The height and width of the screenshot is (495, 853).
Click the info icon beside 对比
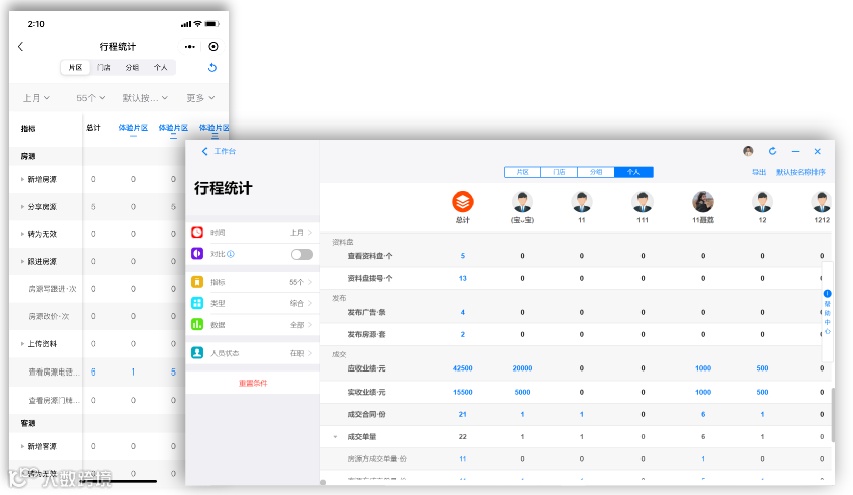click(231, 254)
